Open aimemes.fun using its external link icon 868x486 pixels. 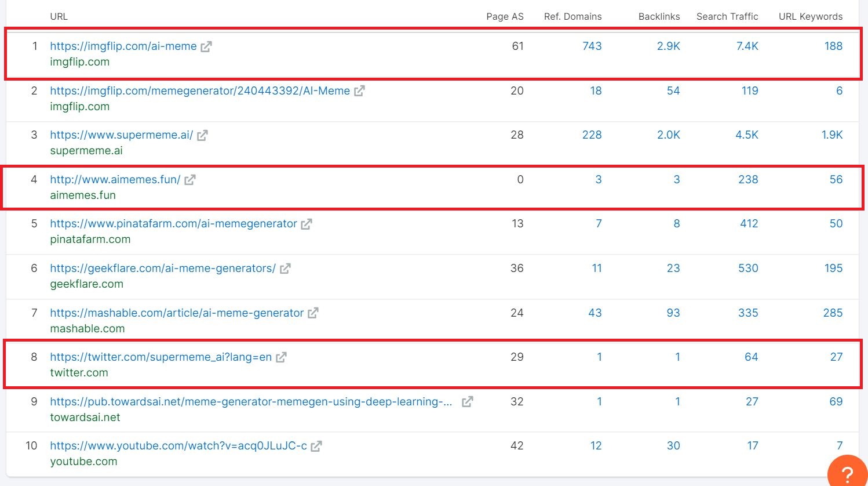189,179
